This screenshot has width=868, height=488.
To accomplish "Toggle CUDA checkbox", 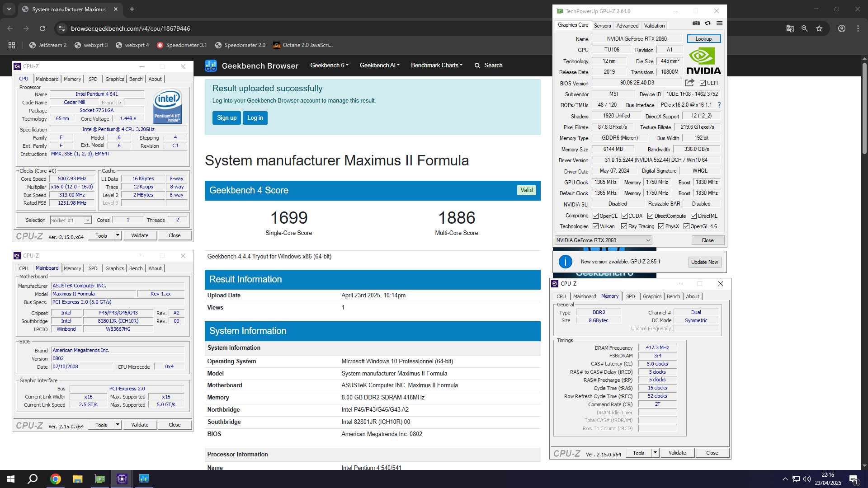I will pyautogui.click(x=624, y=216).
